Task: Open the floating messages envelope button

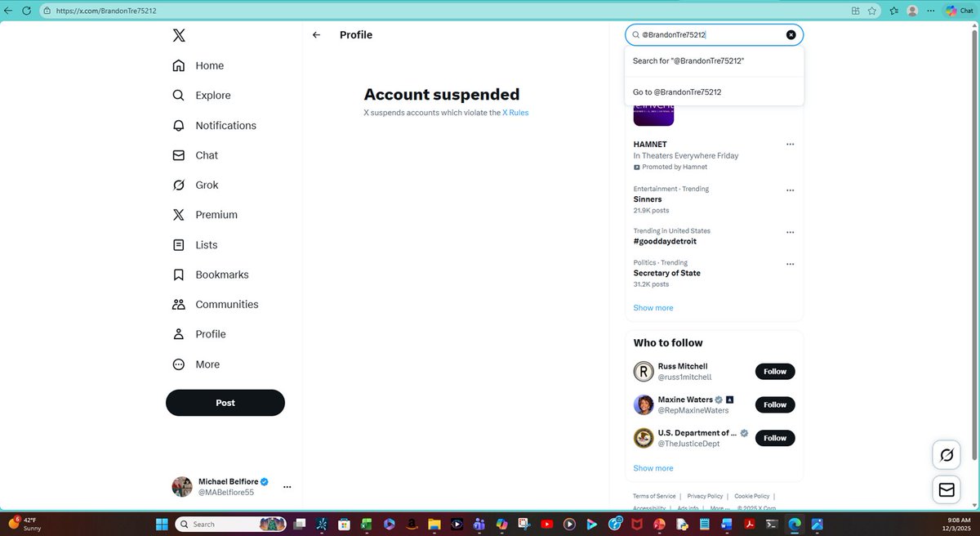Action: tap(947, 489)
